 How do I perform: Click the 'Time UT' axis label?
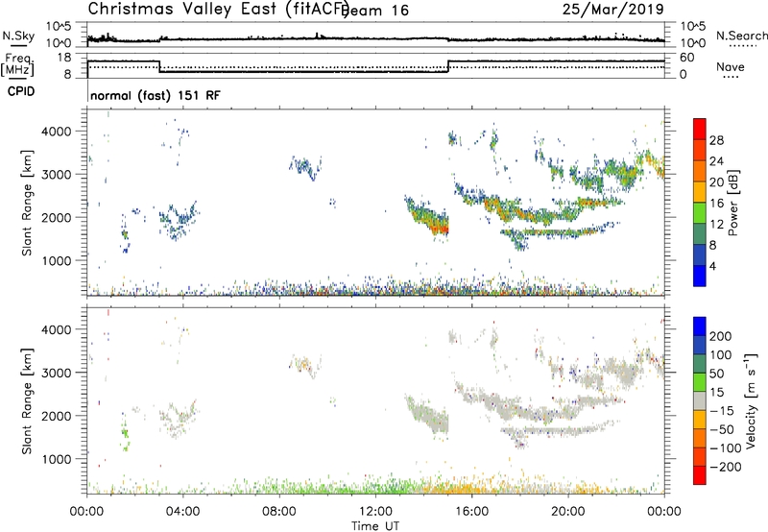tap(375, 526)
